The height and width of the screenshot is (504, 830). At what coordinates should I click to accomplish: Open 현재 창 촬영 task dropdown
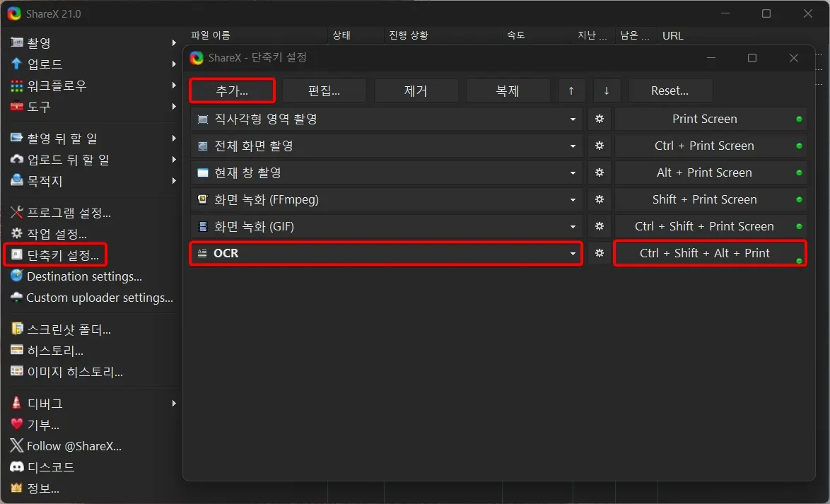(387, 172)
